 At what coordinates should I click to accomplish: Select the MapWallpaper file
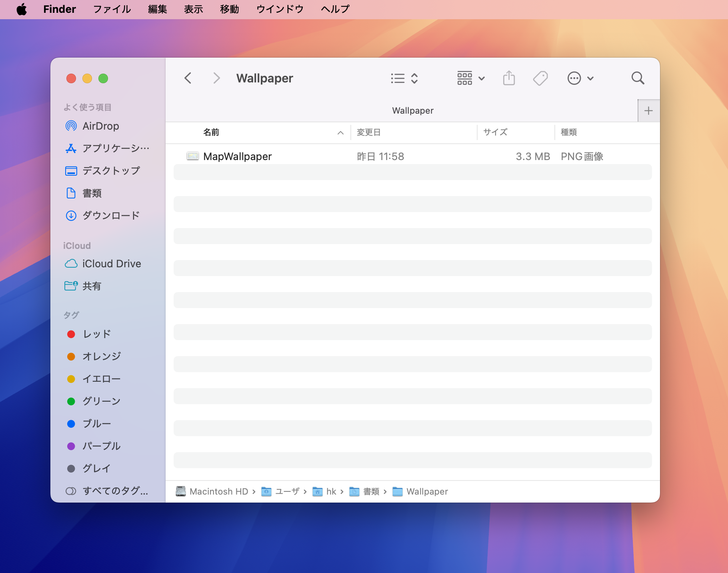(x=237, y=156)
